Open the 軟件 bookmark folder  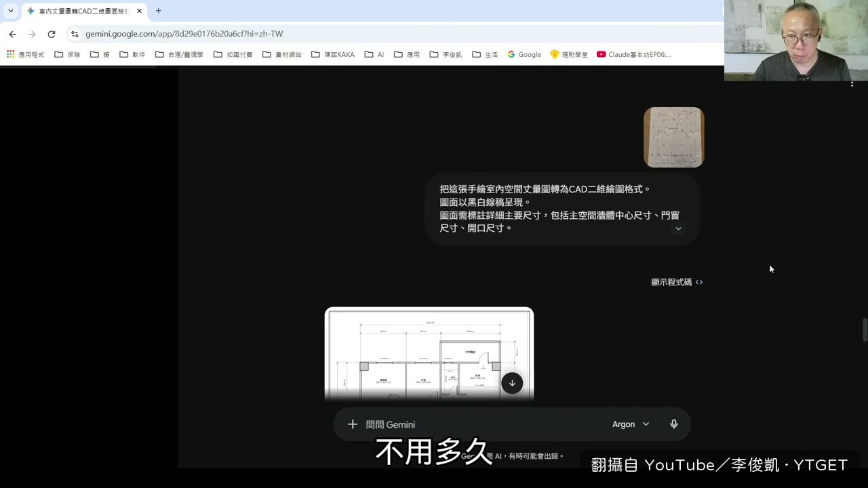coord(132,54)
